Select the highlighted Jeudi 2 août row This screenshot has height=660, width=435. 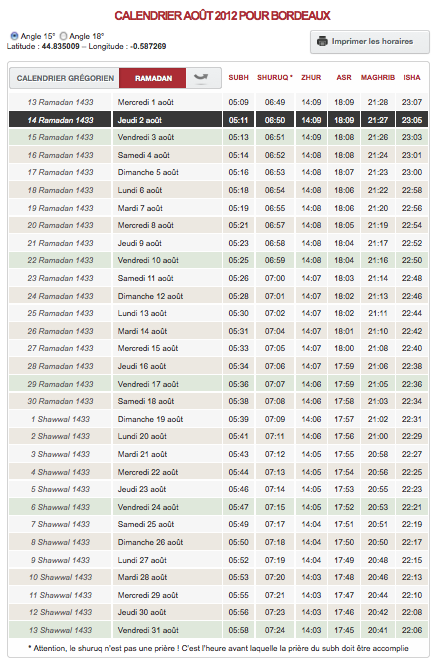(218, 120)
